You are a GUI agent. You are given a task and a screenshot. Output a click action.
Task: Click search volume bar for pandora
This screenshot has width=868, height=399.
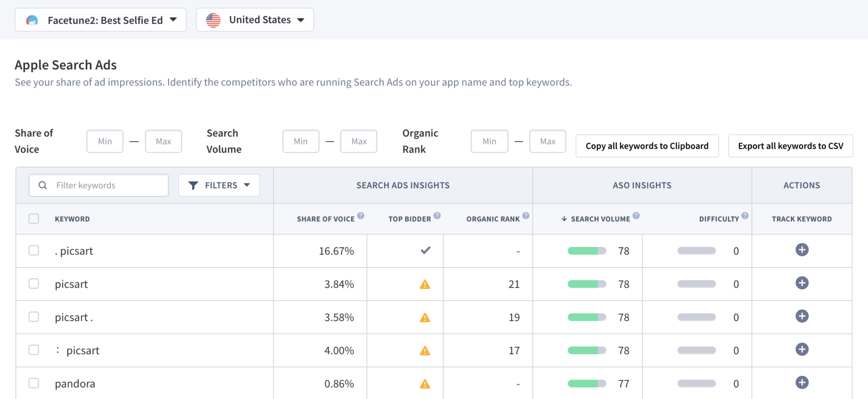(587, 384)
